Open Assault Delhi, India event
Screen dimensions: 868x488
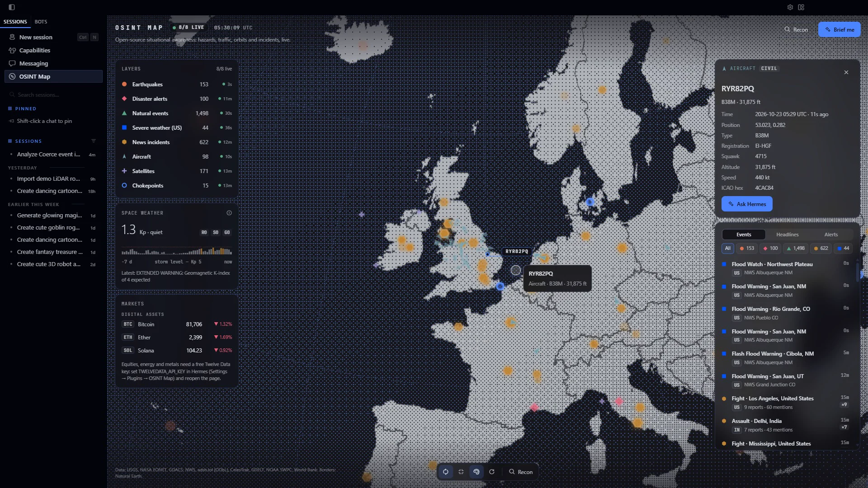[785, 425]
